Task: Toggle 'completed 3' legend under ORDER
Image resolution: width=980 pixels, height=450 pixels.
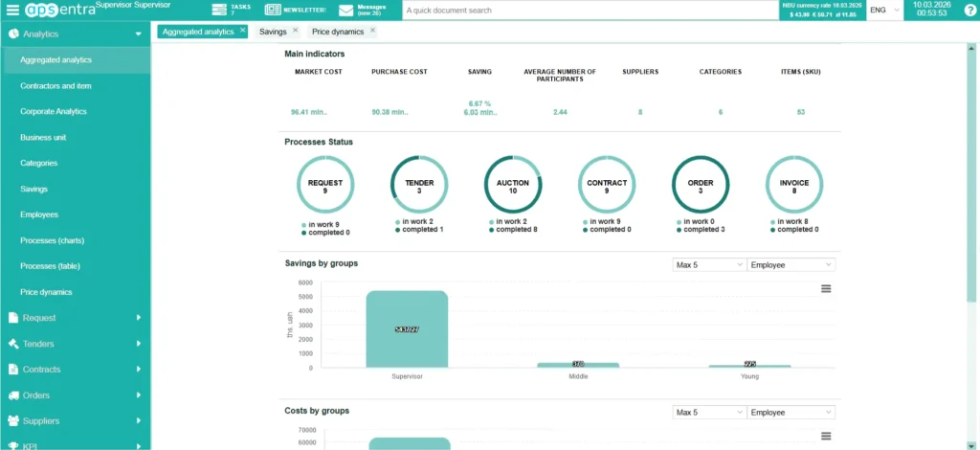Action: [700, 230]
